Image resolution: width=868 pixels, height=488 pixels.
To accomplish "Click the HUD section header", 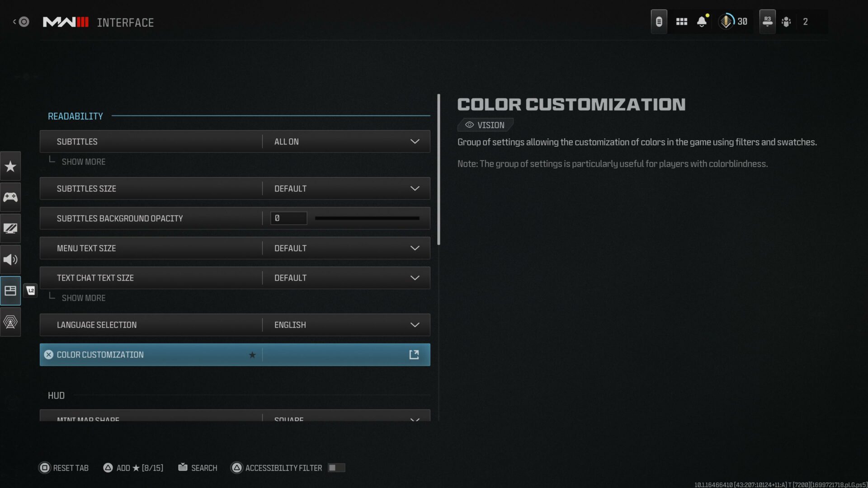I will tap(56, 395).
